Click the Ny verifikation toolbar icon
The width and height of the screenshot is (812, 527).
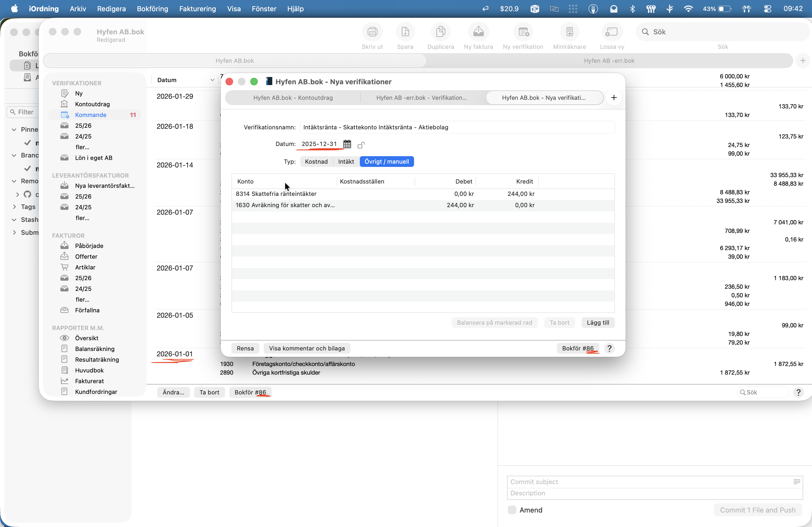click(523, 32)
